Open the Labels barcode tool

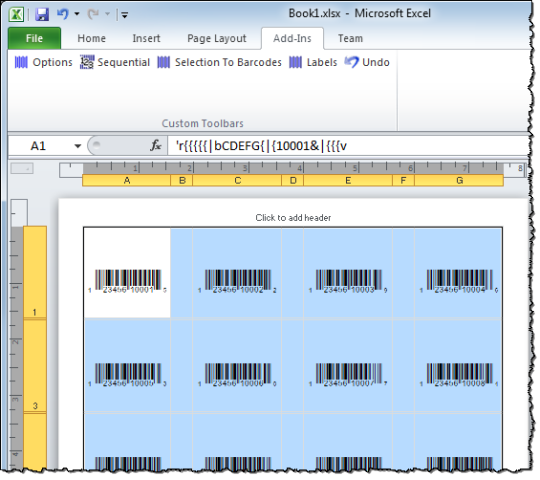click(313, 62)
